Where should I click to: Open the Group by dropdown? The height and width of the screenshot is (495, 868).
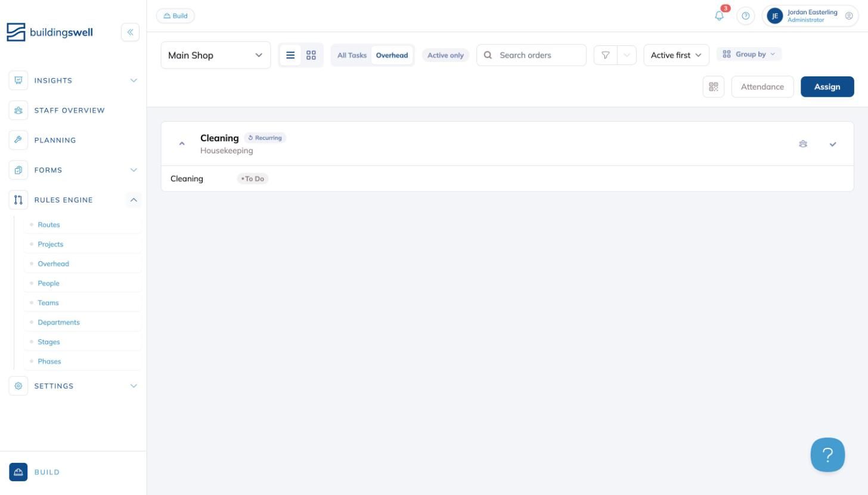point(749,54)
